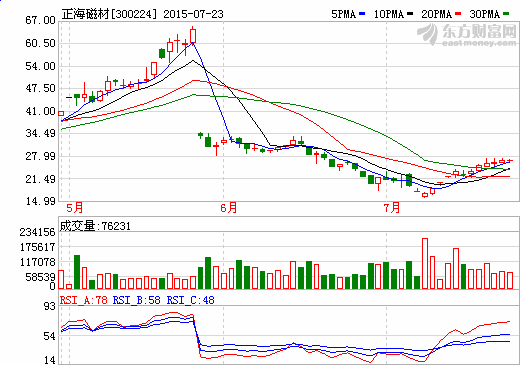
Task: Click the highest red candlestick at the peak
Action: 193,36
